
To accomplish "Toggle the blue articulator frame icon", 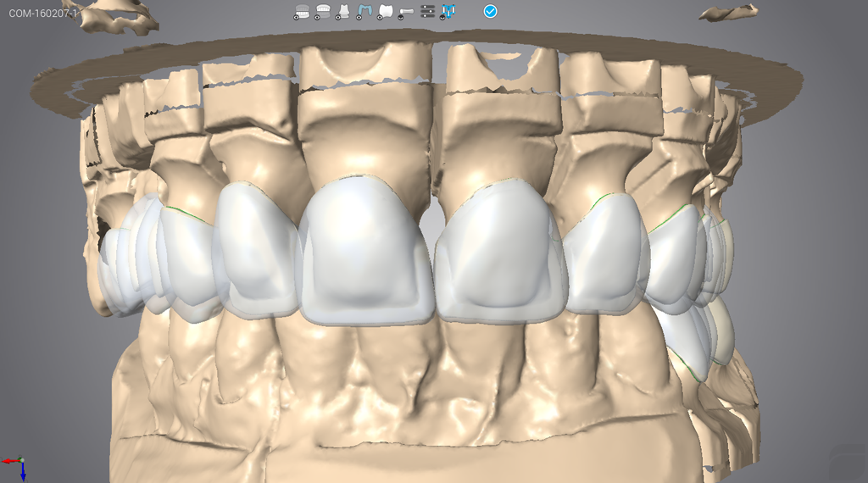I will coord(448,12).
